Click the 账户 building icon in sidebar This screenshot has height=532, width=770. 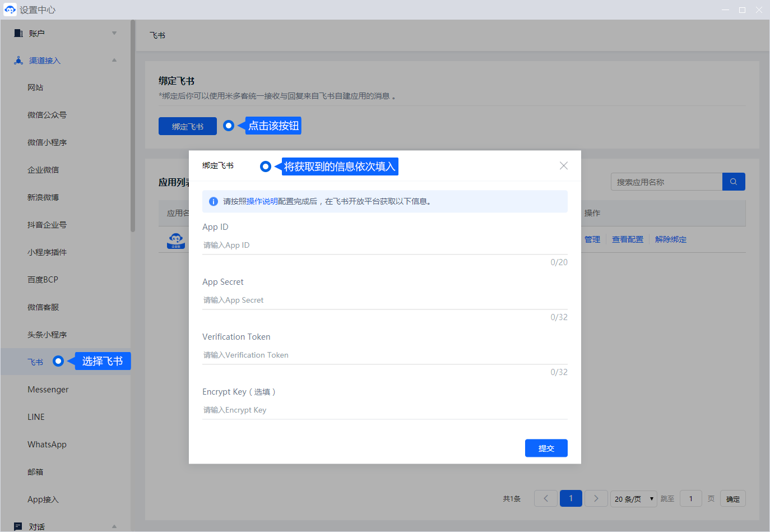click(x=18, y=33)
